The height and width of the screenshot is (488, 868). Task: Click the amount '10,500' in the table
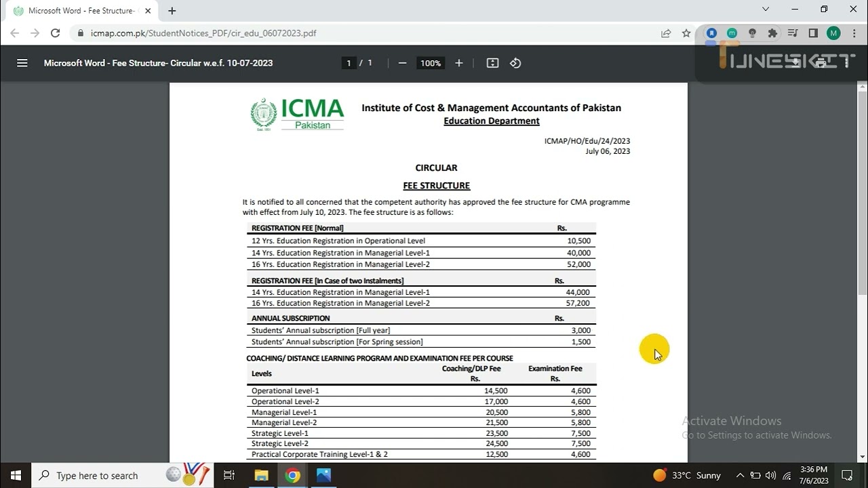(579, 241)
